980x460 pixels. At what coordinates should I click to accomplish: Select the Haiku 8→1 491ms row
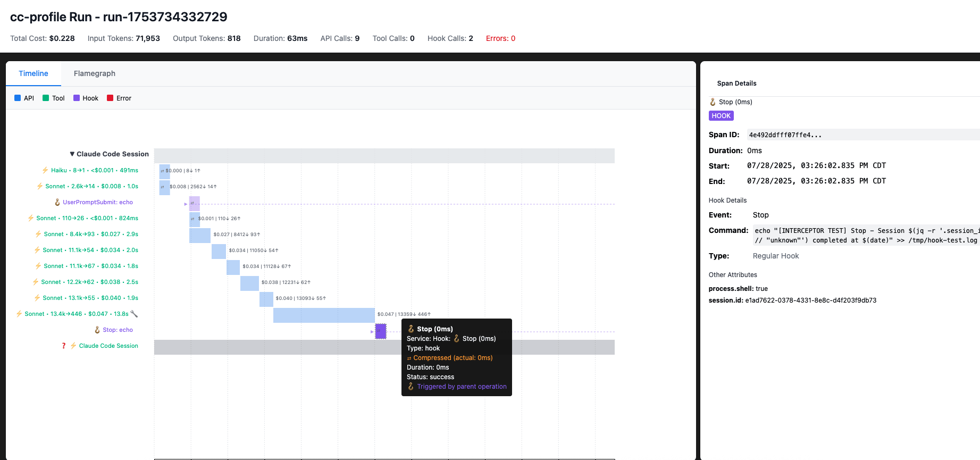[95, 170]
